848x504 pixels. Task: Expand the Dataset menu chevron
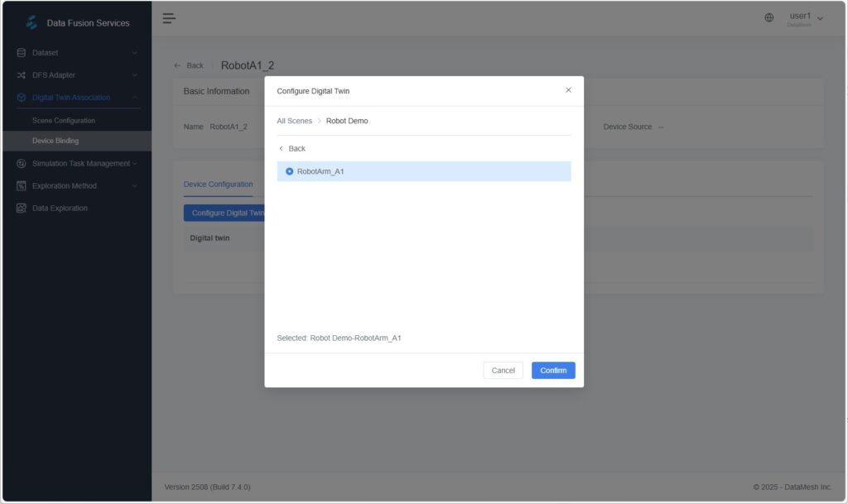135,53
